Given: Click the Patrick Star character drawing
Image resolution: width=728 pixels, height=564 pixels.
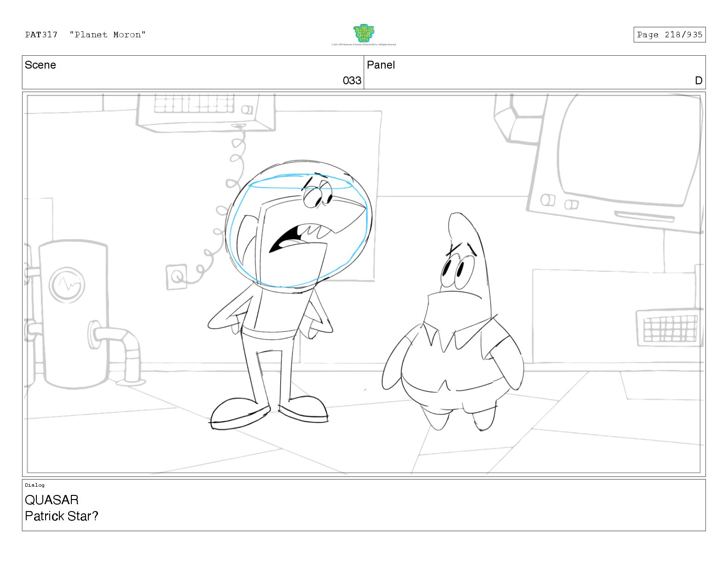Looking at the screenshot, I should point(453,322).
